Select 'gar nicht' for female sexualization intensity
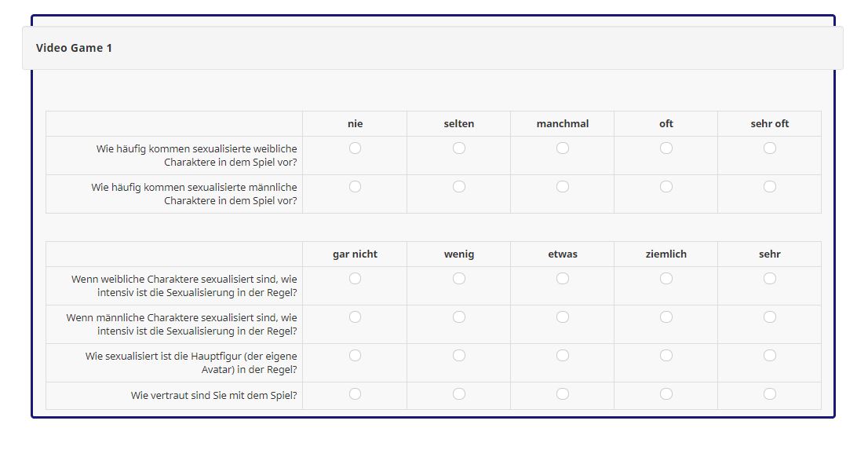 pos(355,278)
